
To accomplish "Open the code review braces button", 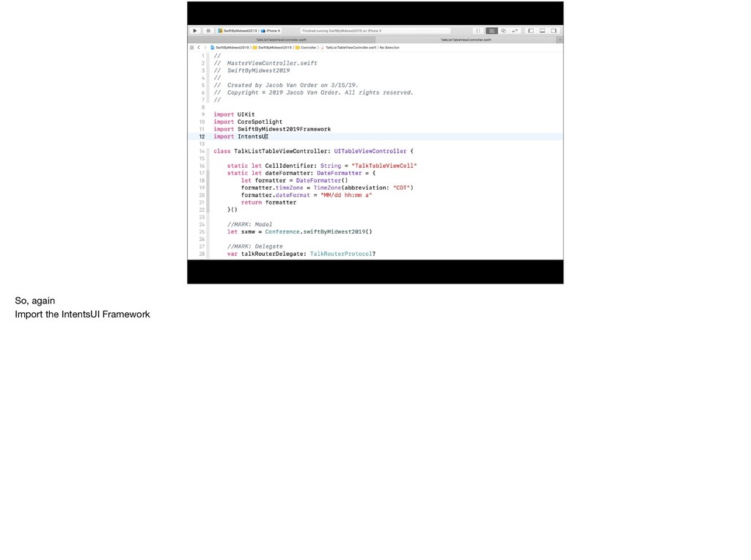I will point(478,31).
